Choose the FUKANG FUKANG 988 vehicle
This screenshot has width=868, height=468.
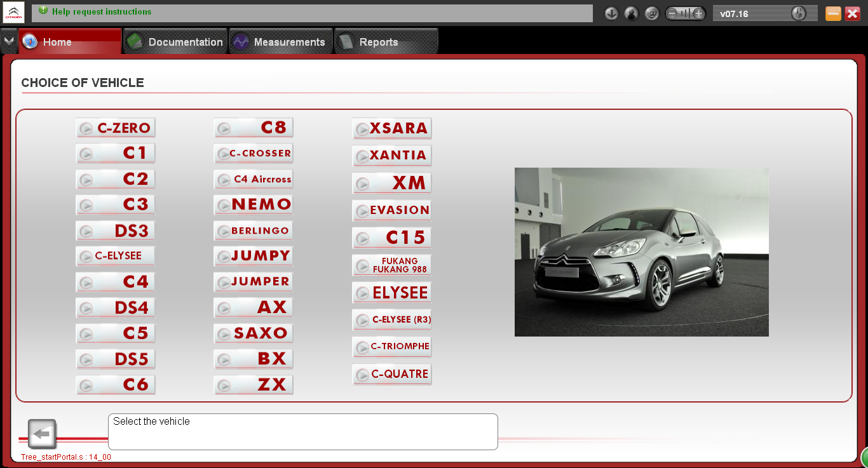click(392, 265)
